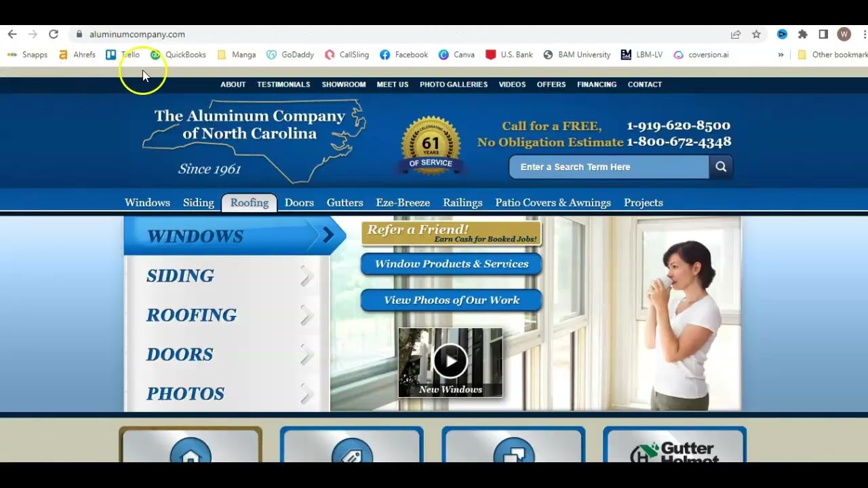The image size is (868, 488).
Task: Open VIDEOS in the top menu
Action: [x=512, y=84]
